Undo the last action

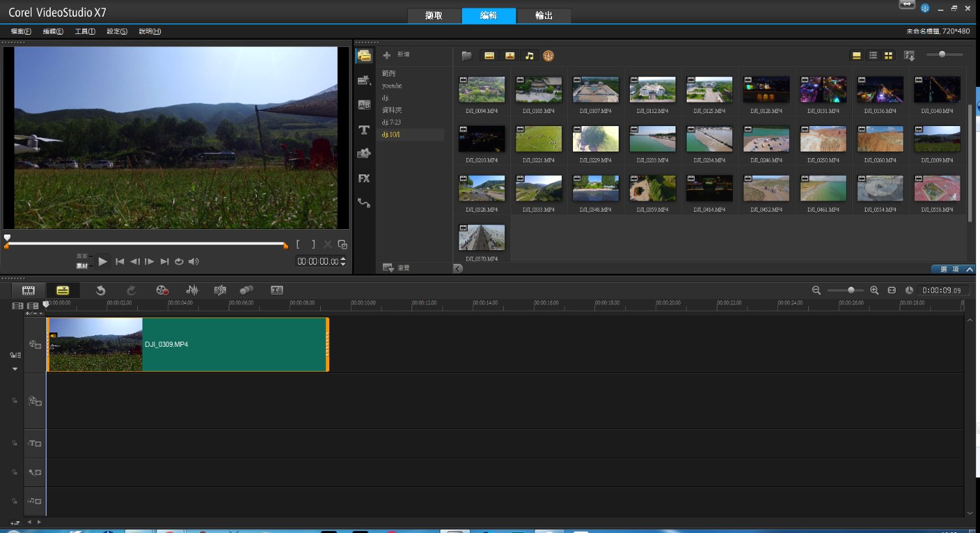click(101, 290)
